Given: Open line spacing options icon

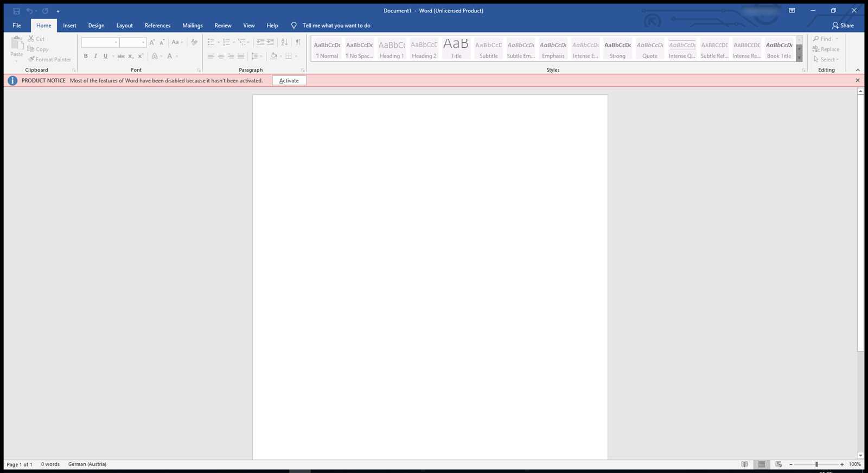Looking at the screenshot, I should click(x=255, y=56).
